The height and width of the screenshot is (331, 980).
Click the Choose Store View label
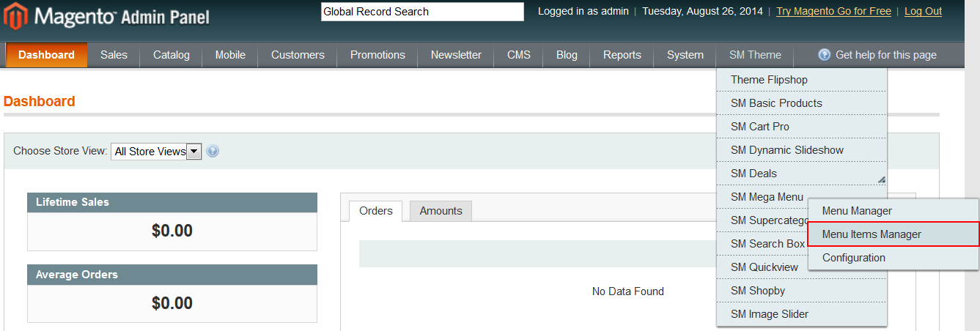click(60, 151)
